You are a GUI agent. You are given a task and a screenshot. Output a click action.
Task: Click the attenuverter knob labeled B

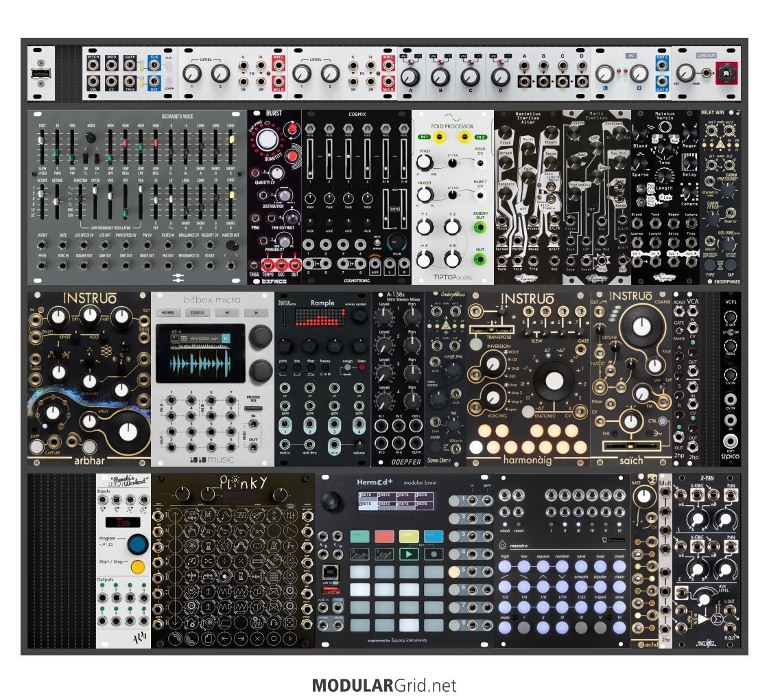pyautogui.click(x=440, y=77)
